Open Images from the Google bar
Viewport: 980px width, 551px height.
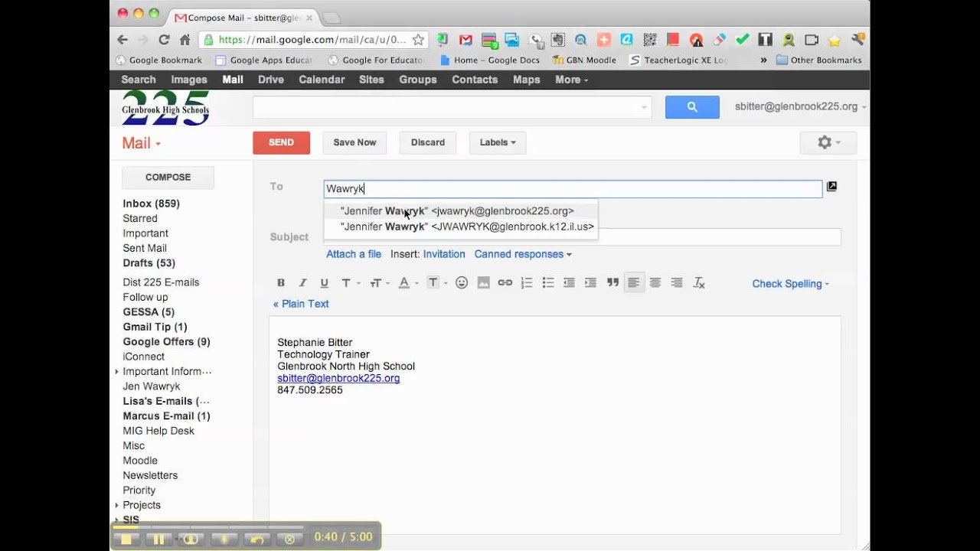(x=189, y=80)
